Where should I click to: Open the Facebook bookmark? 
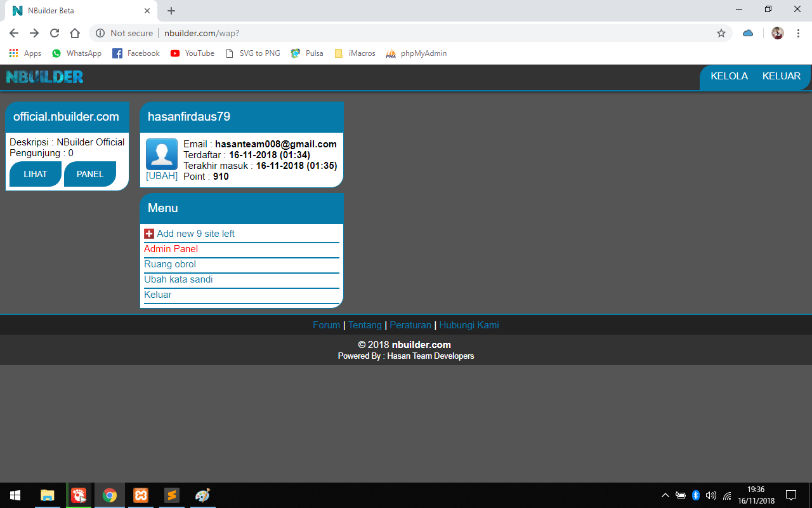click(x=135, y=53)
